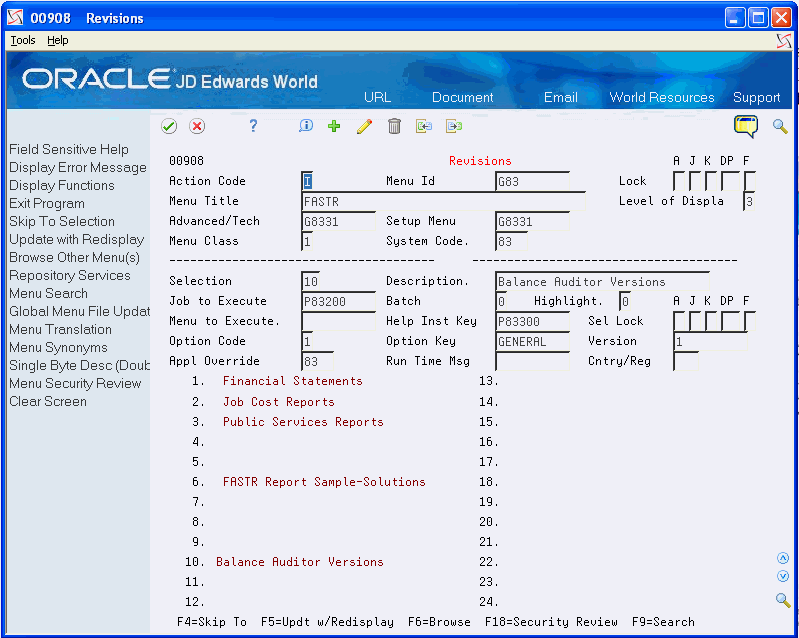The height and width of the screenshot is (638, 799).
Task: Open Menu Search in sidebar
Action: [x=48, y=294]
